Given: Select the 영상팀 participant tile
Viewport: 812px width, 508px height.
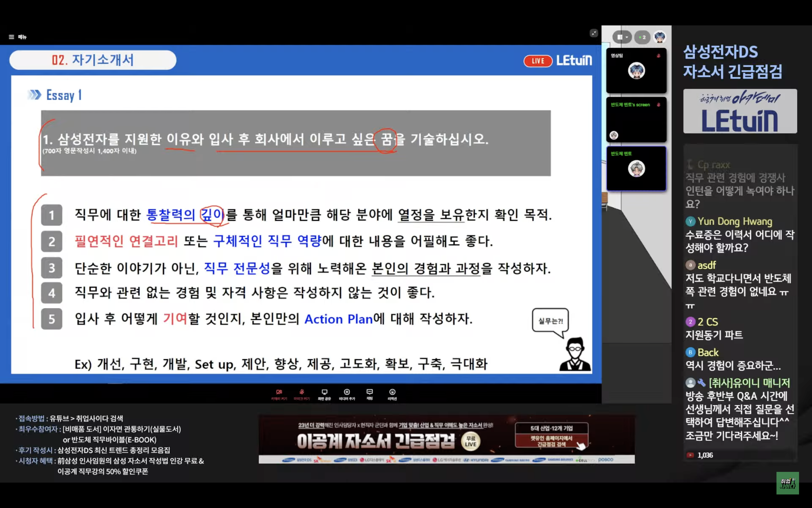Looking at the screenshot, I should (636, 71).
